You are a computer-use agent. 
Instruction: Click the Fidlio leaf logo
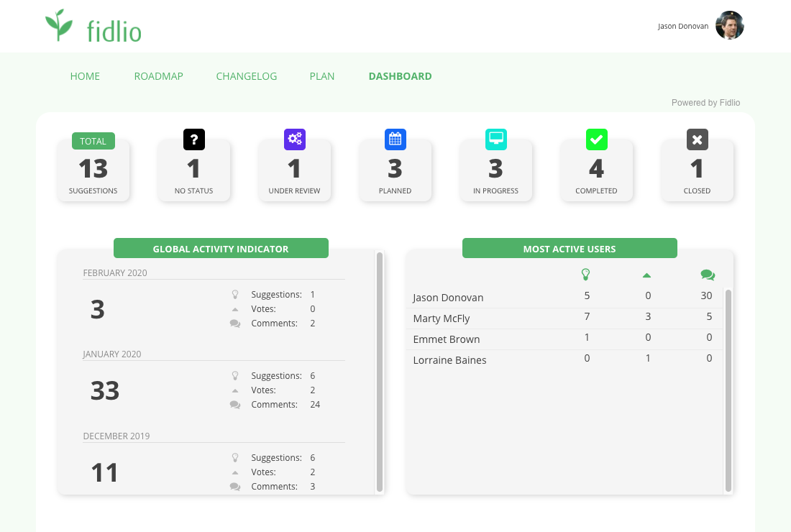[x=59, y=26]
